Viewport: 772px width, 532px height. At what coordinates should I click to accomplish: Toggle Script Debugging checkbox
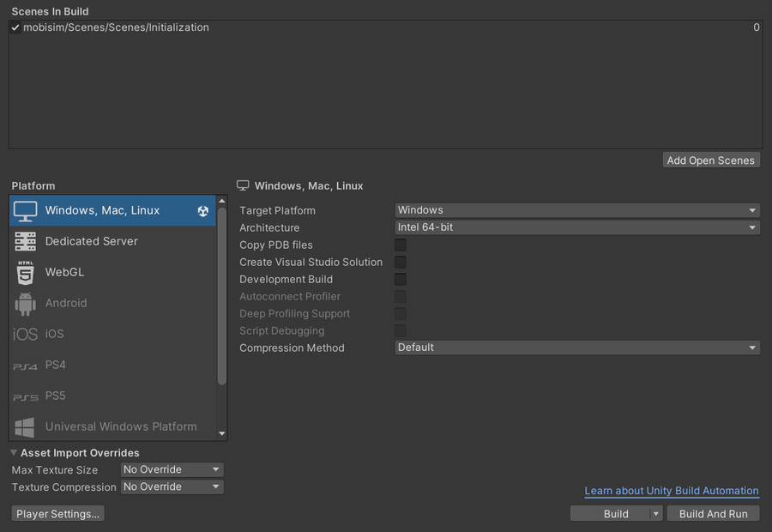click(x=401, y=331)
